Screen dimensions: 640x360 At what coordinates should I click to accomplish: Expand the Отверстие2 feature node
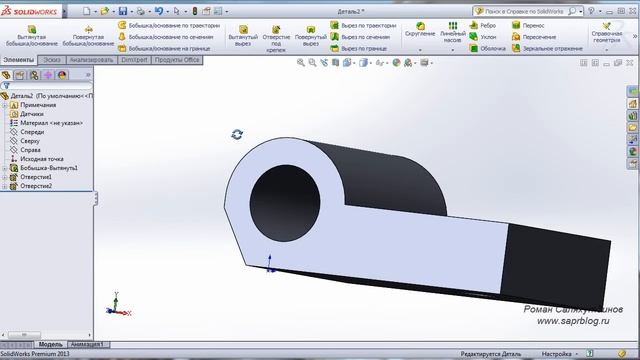point(4,186)
